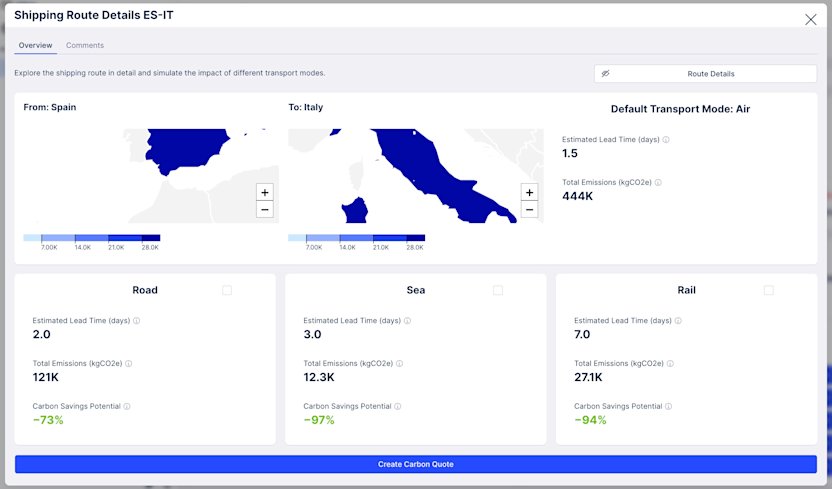Click the 27.1K Rail emissions value
This screenshot has height=489, width=832.
click(588, 377)
